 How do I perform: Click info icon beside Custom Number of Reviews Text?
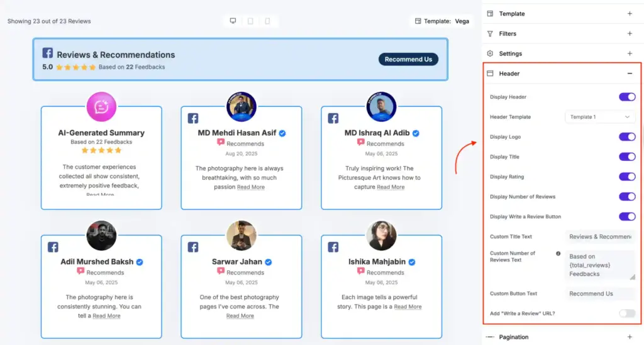pos(558,253)
